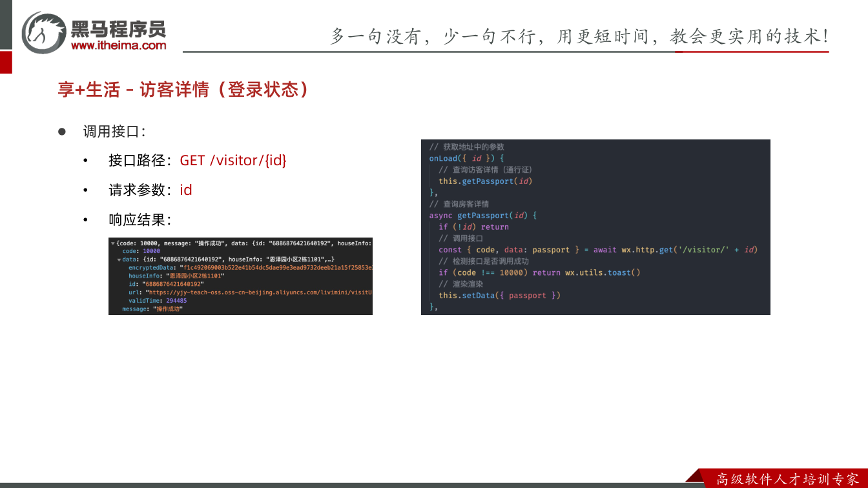Screen dimensions: 868x488
Task: Click the comment 渲染渲染
Action: (460, 284)
